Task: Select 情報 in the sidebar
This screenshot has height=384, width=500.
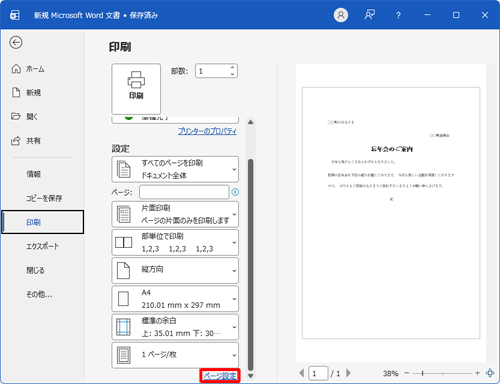Action: [42, 174]
